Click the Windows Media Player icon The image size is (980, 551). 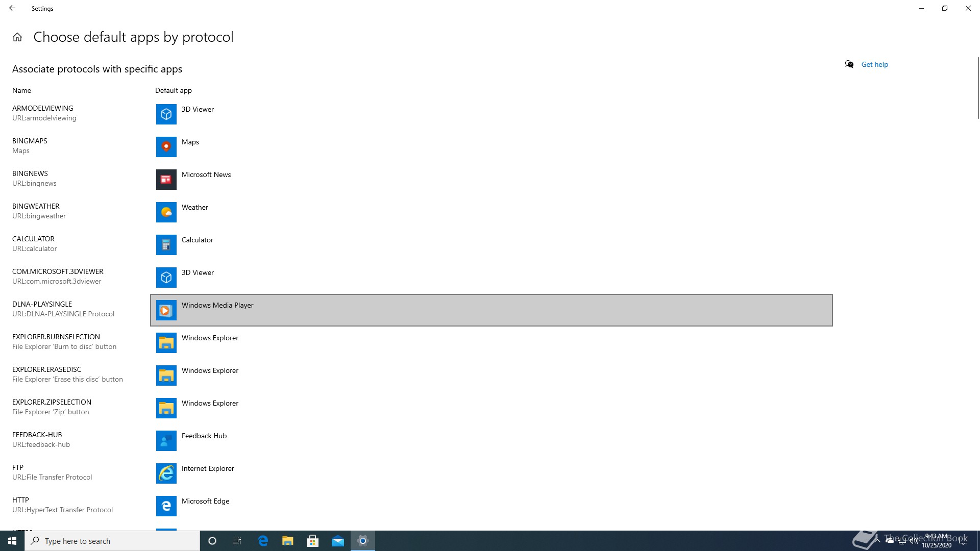tap(166, 310)
